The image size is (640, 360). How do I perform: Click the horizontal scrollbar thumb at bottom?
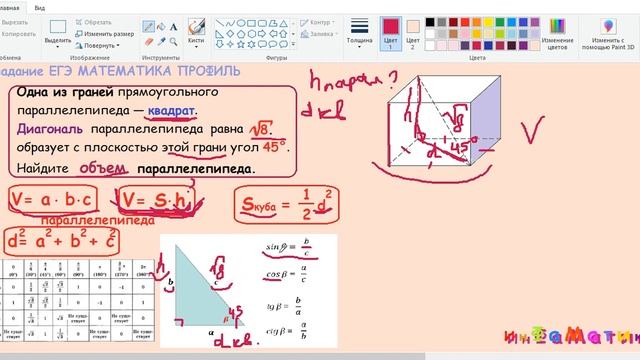click(212, 356)
